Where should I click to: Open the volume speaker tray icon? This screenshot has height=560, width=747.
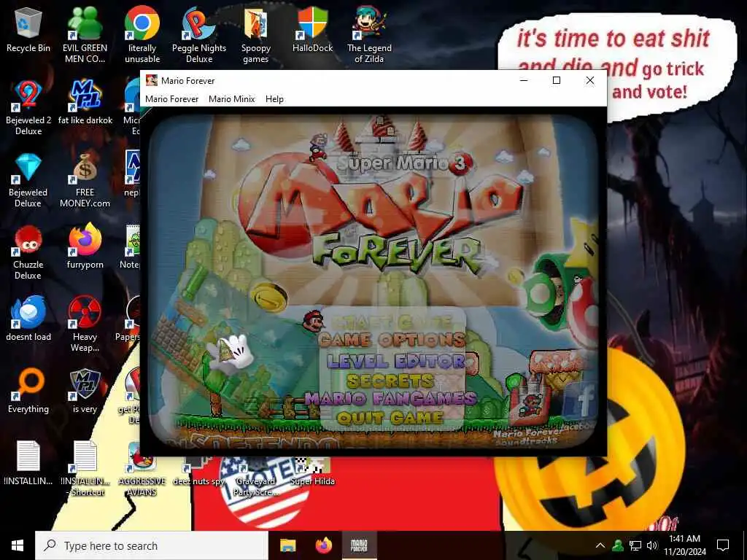pyautogui.click(x=652, y=545)
